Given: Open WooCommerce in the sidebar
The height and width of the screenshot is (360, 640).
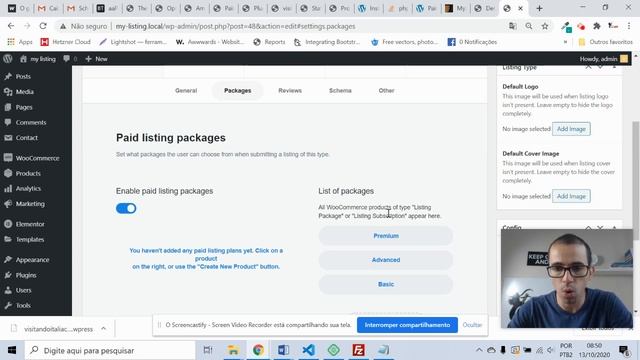Looking at the screenshot, I should click(37, 158).
